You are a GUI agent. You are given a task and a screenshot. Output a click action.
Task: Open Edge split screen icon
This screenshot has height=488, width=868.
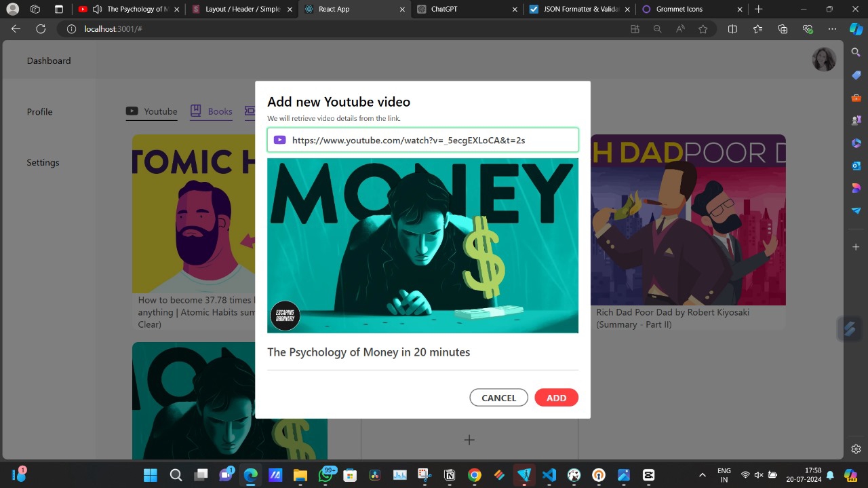(x=732, y=29)
